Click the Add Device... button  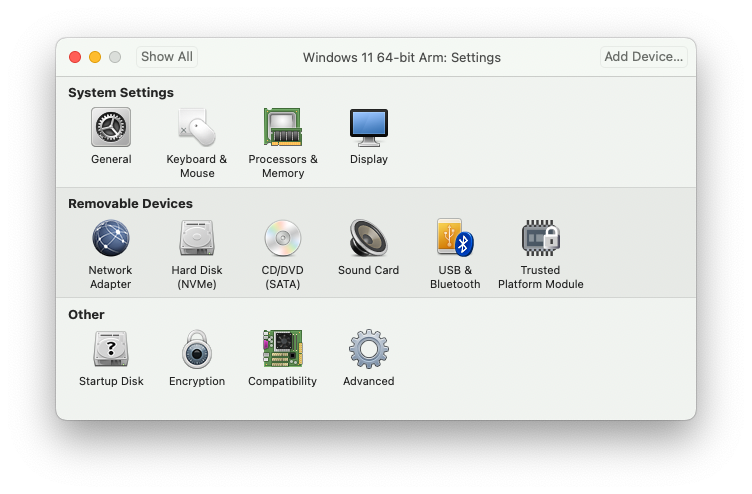pyautogui.click(x=644, y=57)
